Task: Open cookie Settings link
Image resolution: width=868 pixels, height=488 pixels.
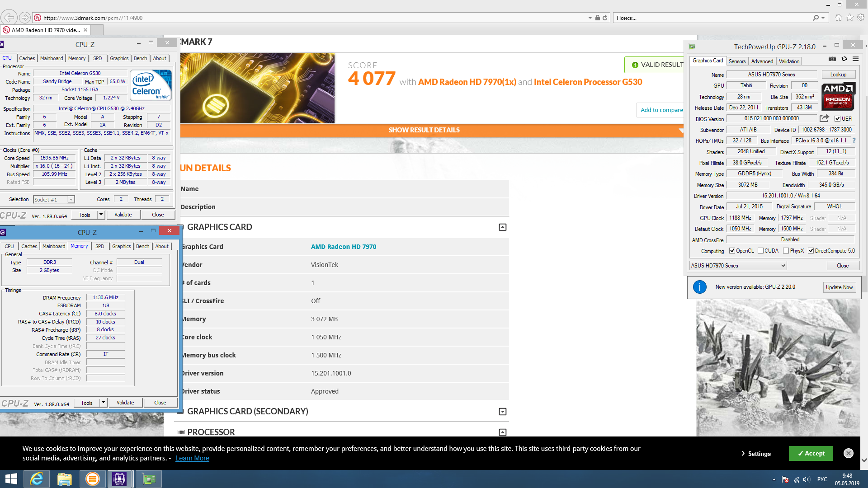Action: pyautogui.click(x=759, y=454)
